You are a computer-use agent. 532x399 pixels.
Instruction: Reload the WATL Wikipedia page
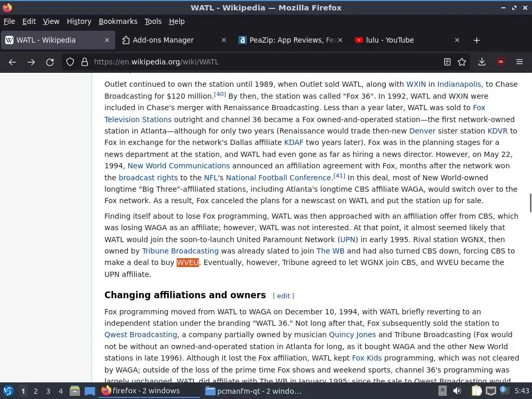pos(50,62)
